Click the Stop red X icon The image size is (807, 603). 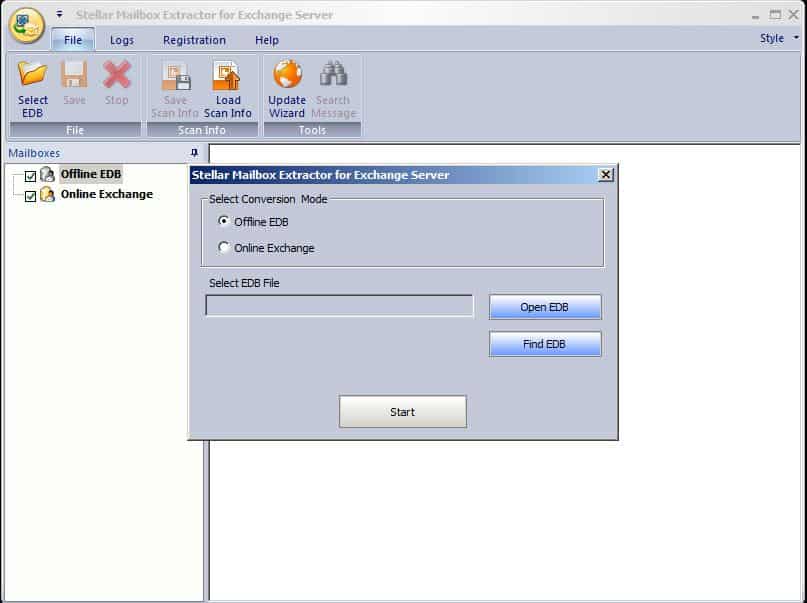(x=117, y=74)
